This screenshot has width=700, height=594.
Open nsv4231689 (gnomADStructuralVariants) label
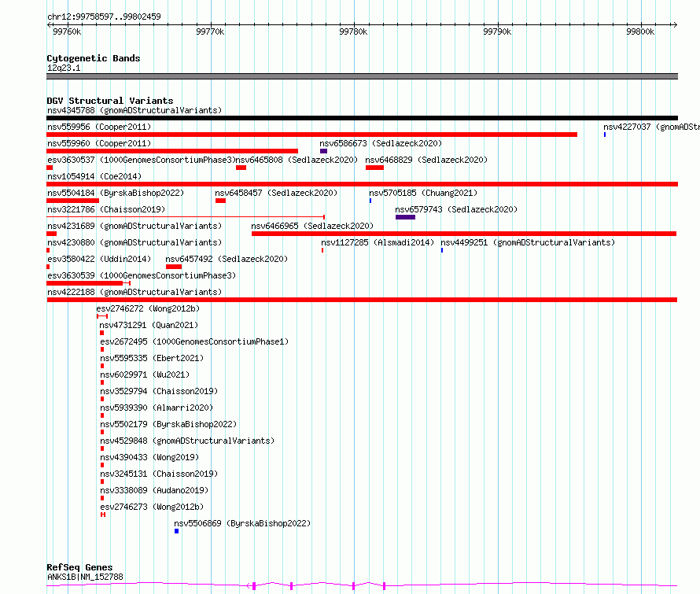(x=134, y=226)
